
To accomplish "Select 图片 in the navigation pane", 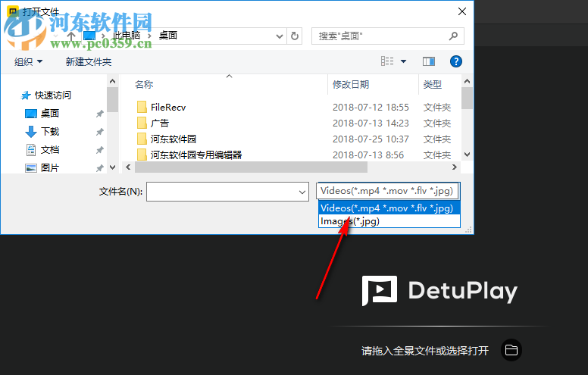I will [50, 167].
